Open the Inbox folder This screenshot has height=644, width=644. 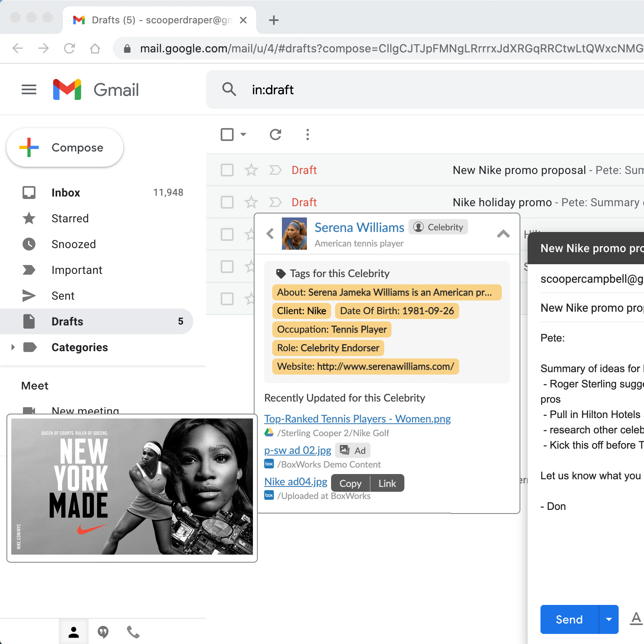(97, 193)
